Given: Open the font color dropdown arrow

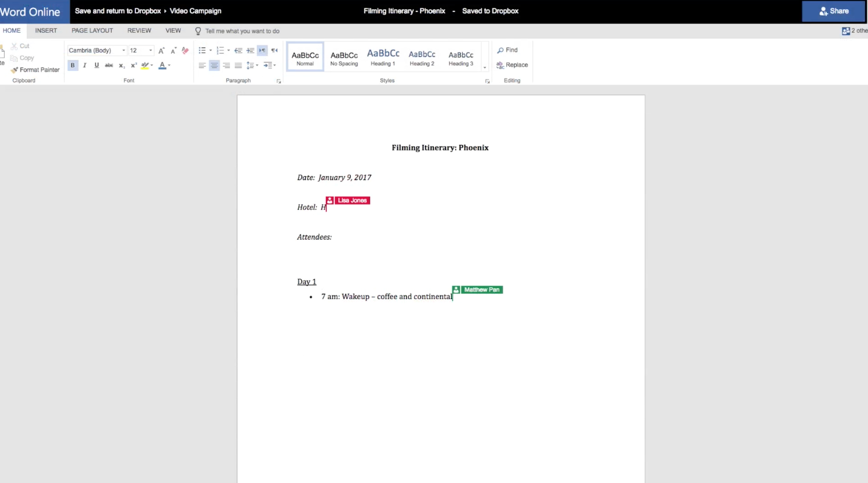Looking at the screenshot, I should (x=169, y=66).
